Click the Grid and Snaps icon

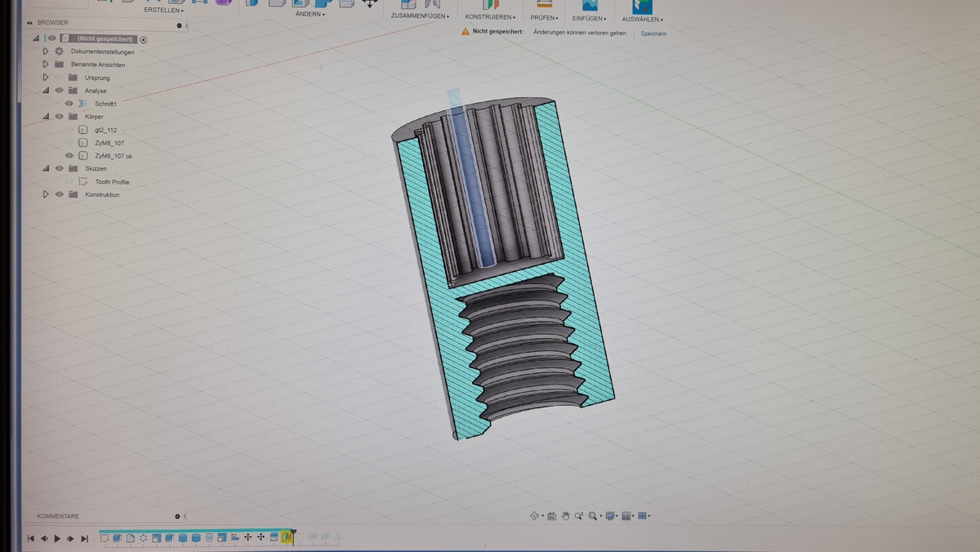coord(626,516)
